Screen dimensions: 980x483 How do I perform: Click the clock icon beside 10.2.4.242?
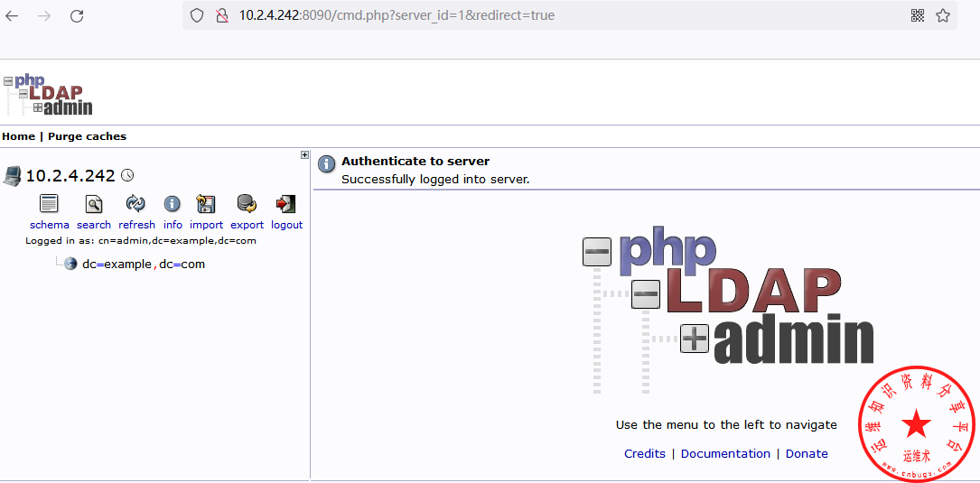127,175
